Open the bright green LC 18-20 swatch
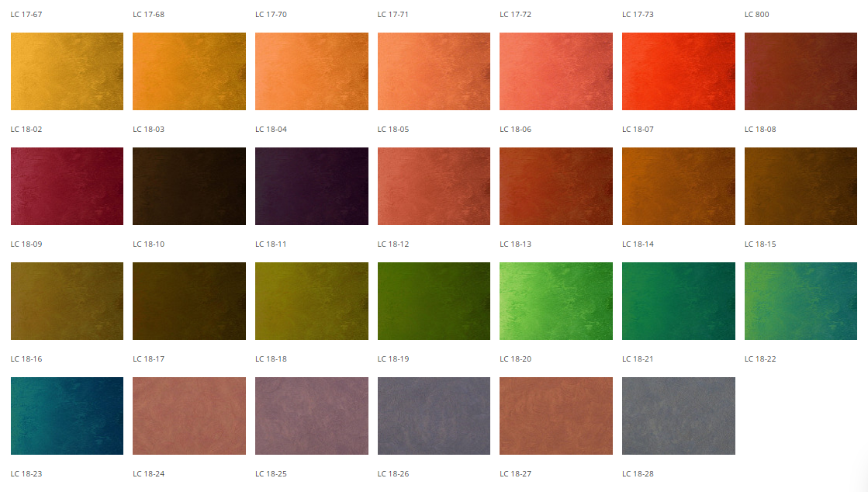This screenshot has height=492, width=868. 556,301
